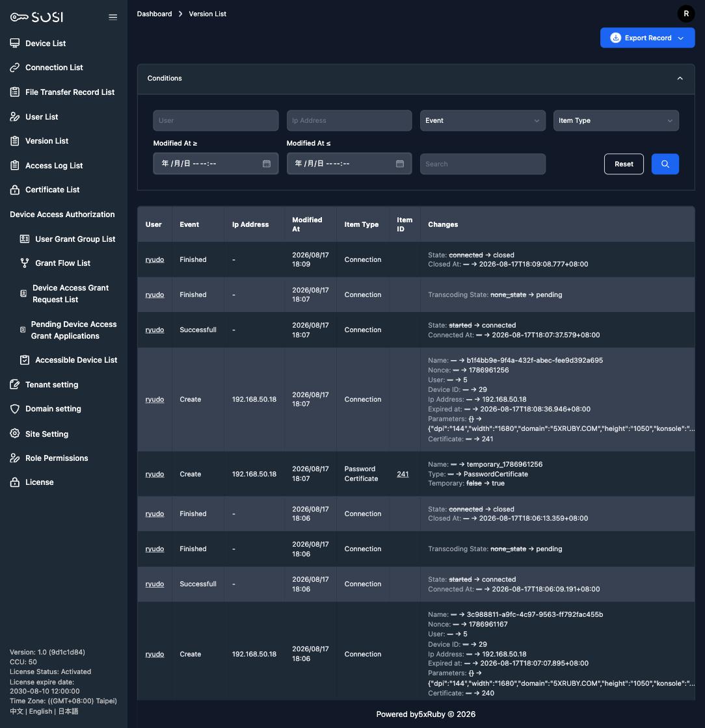Click the Domain setting shield icon

[x=15, y=409]
